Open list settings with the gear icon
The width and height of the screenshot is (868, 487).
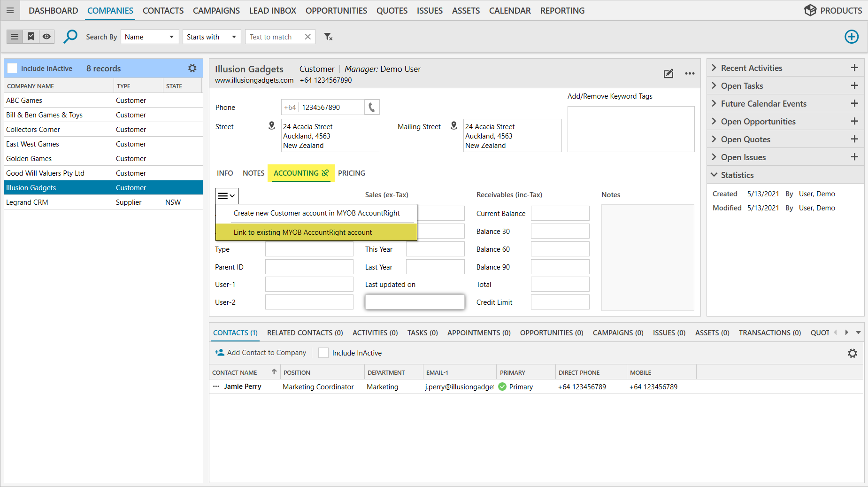click(192, 68)
